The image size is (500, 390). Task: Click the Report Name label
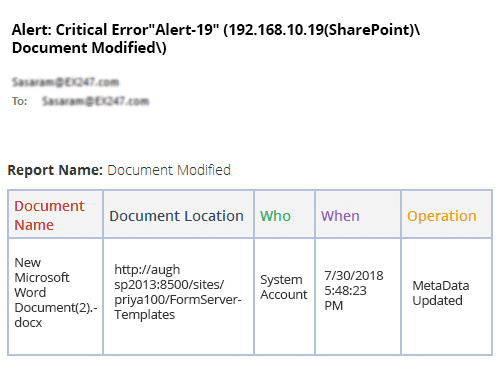pyautogui.click(x=55, y=170)
